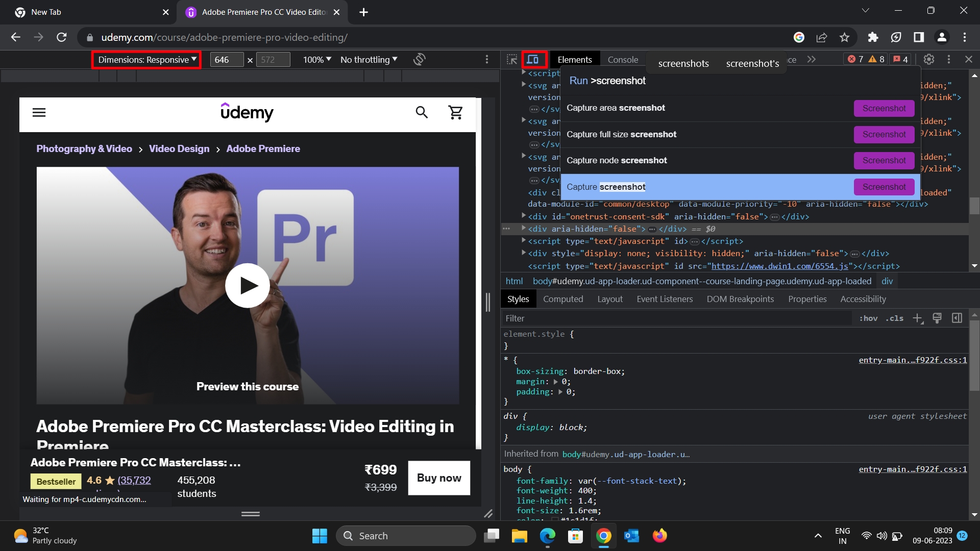Toggle the .cls class editor
This screenshot has width=980, height=551.
[894, 318]
